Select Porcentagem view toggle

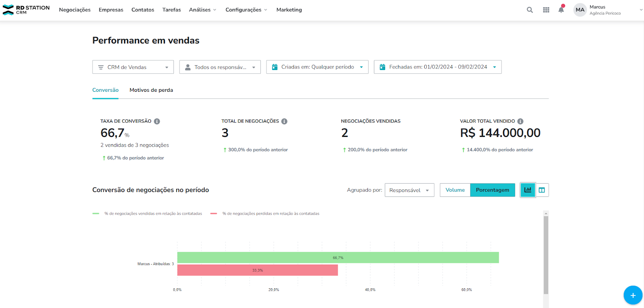click(x=492, y=190)
